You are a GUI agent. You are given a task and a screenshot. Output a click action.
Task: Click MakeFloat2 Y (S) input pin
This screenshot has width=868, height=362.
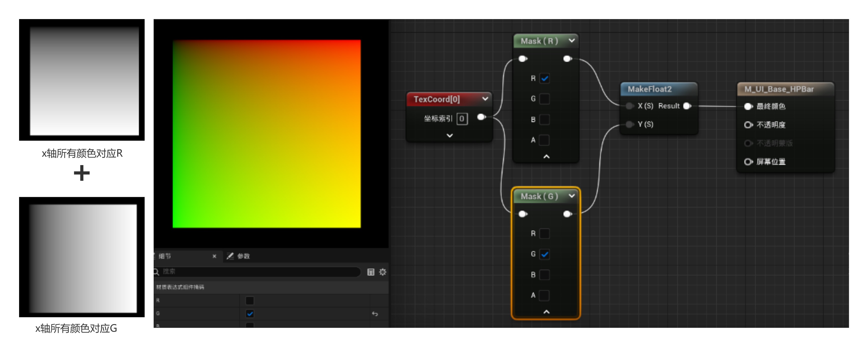629,124
